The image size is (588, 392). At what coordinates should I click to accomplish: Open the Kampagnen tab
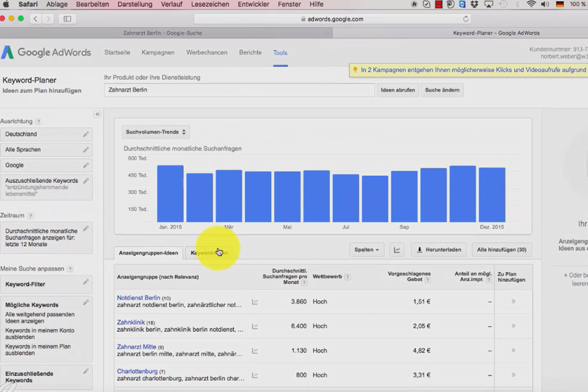158,52
